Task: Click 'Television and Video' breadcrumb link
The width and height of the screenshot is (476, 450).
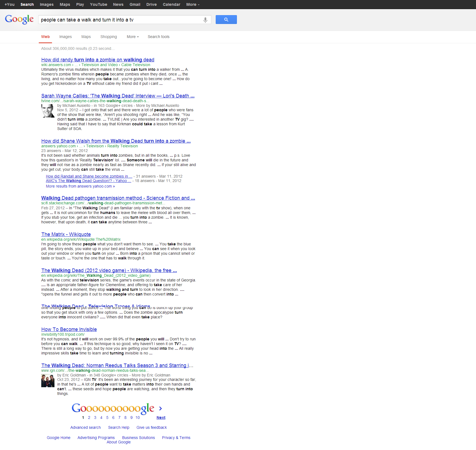Action: click(x=100, y=65)
